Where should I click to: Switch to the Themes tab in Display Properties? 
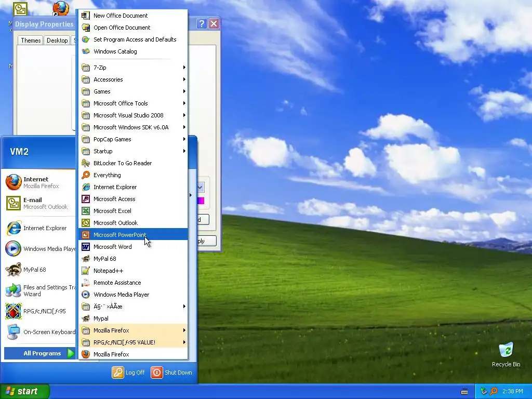[x=31, y=41]
